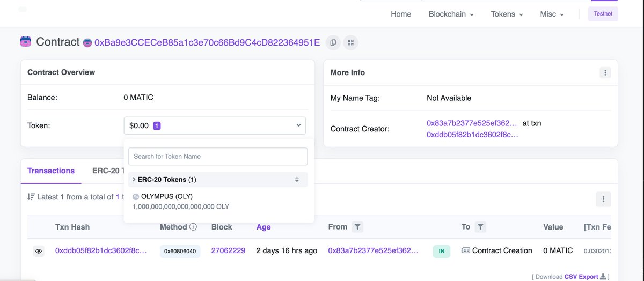
Task: Open transactions table options menu
Action: point(603,199)
